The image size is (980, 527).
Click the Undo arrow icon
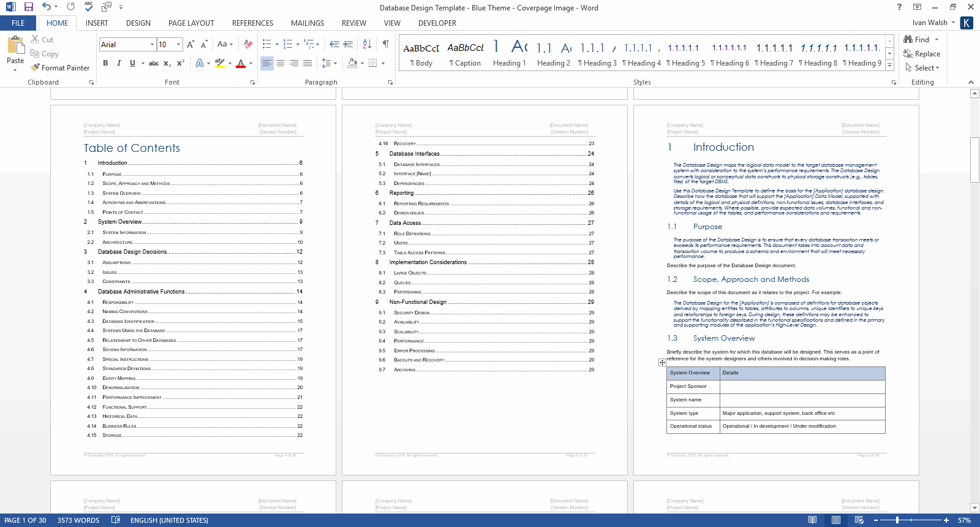[x=47, y=7]
